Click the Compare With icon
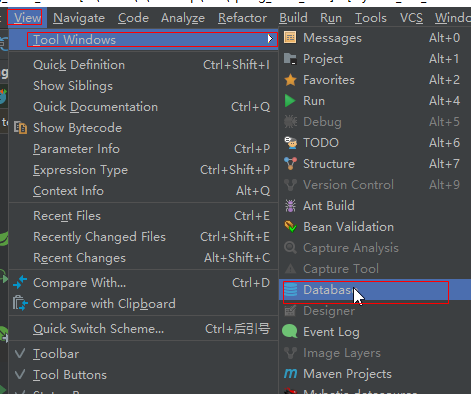The height and width of the screenshot is (394, 471). coord(20,282)
